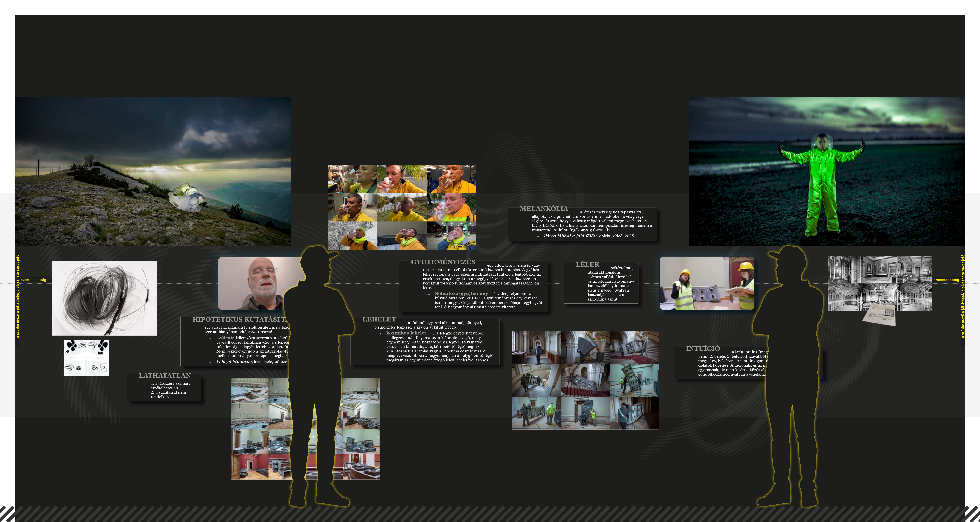
Task: Click the mountain landscape photo with radar dome
Action: [153, 171]
